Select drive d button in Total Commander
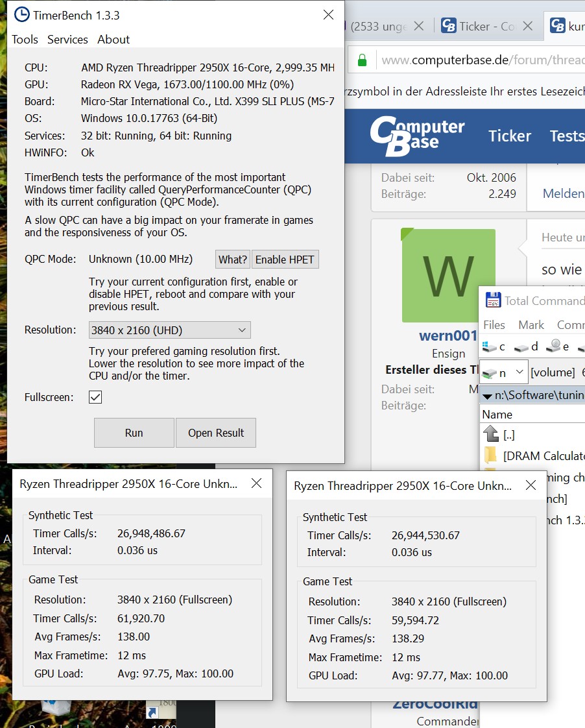585x728 pixels. (526, 346)
